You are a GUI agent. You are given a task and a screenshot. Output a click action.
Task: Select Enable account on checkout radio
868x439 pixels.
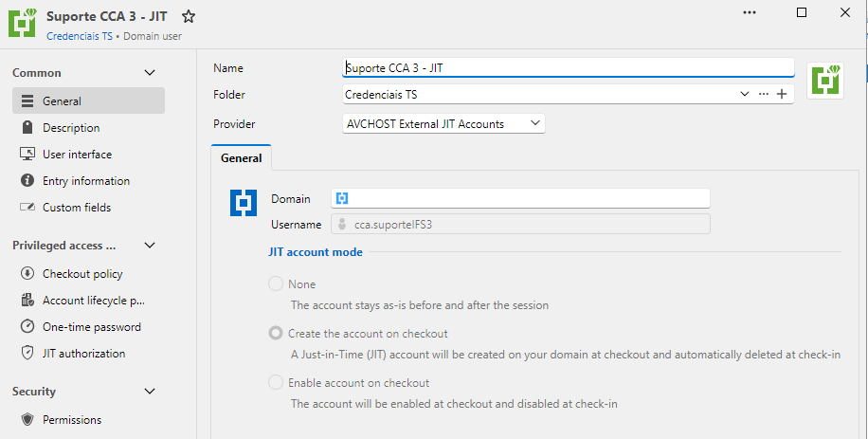(x=276, y=382)
